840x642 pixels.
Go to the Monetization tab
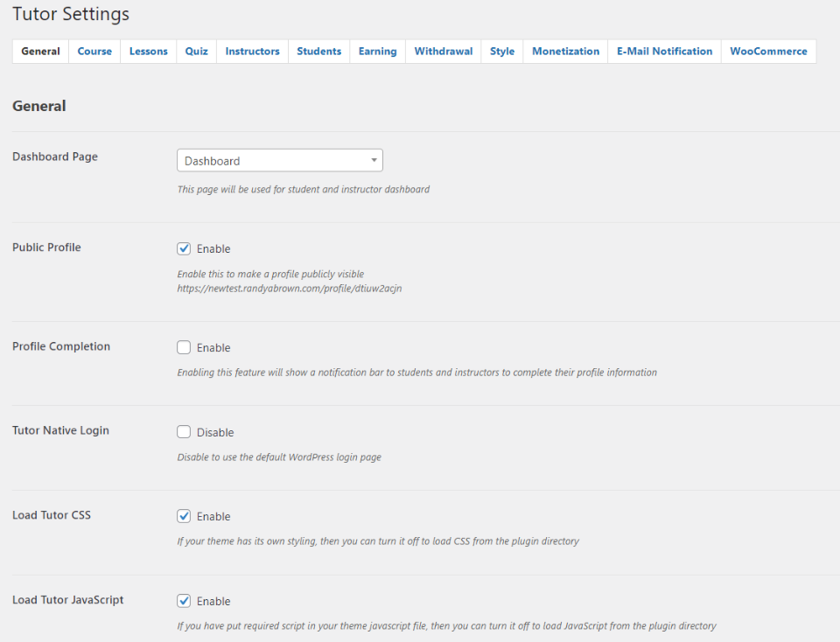[566, 52]
